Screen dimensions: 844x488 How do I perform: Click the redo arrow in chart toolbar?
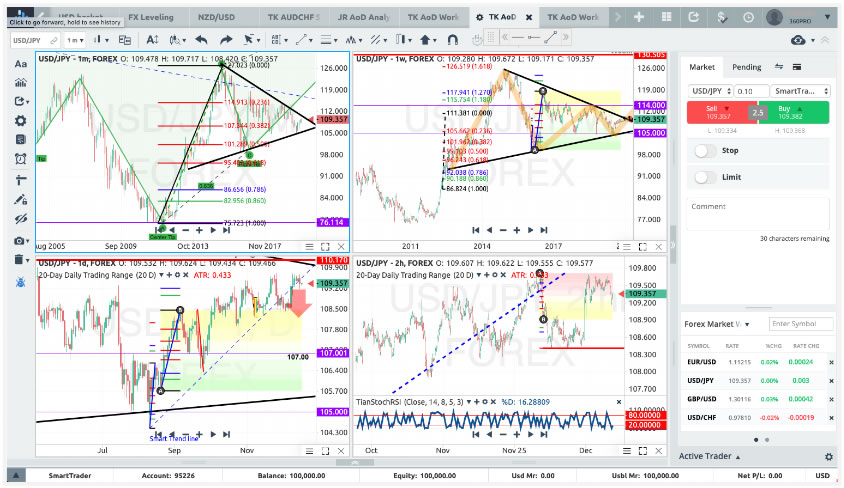pyautogui.click(x=227, y=39)
